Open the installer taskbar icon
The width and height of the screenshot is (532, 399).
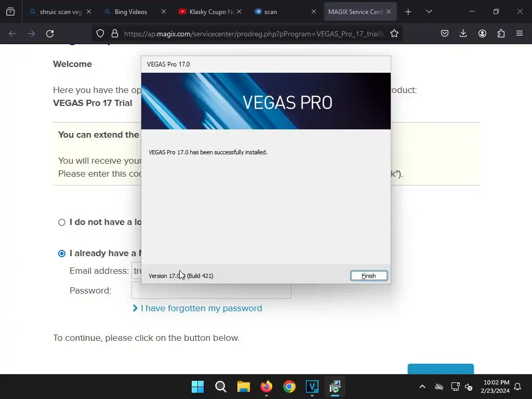click(335, 387)
